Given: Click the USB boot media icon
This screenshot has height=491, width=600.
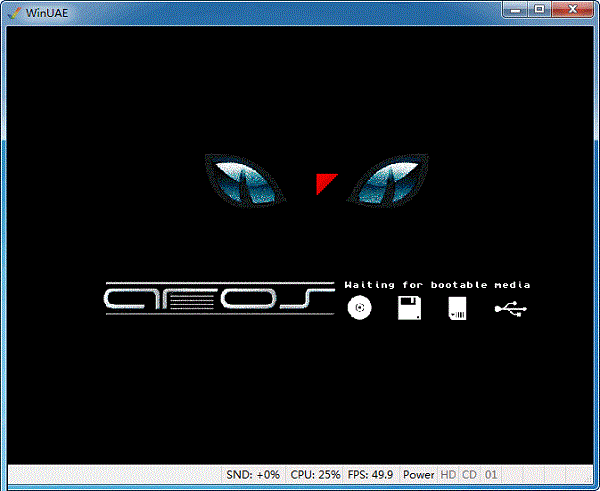Looking at the screenshot, I should click(510, 309).
